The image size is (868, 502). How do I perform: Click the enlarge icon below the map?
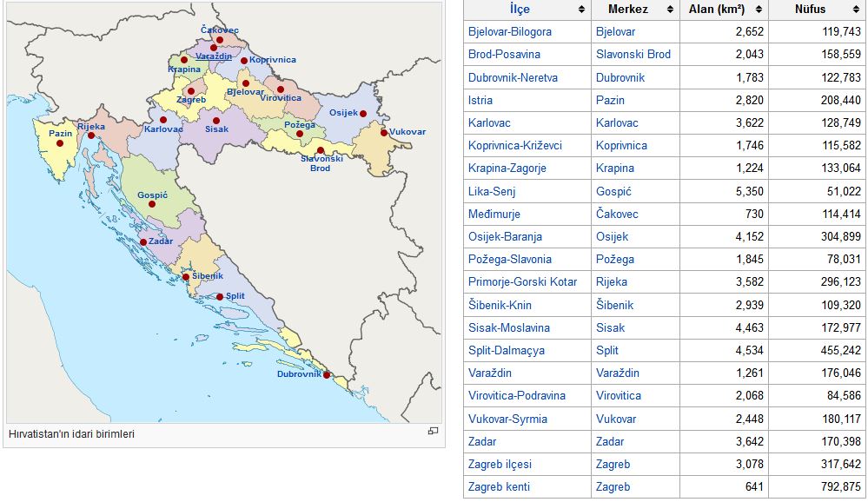pyautogui.click(x=432, y=432)
